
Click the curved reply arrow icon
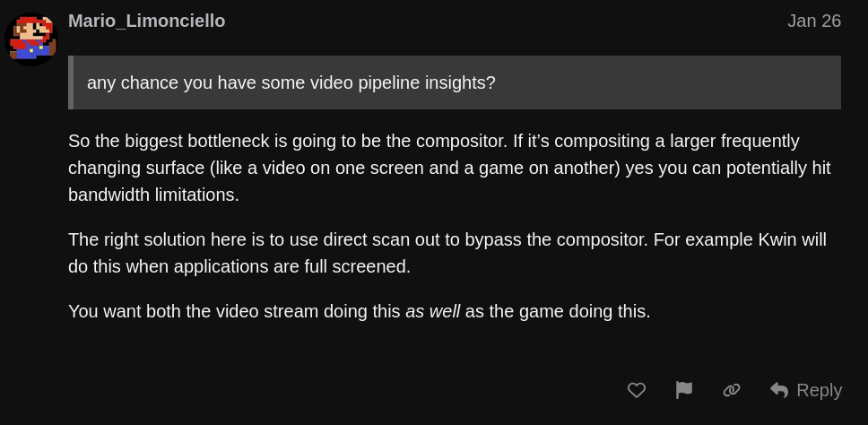click(779, 390)
